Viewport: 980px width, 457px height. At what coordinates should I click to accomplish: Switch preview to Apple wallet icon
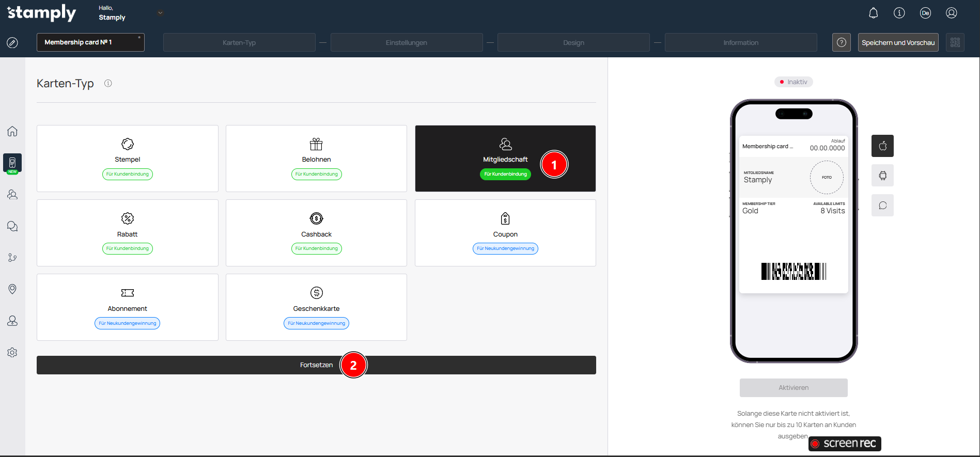882,146
